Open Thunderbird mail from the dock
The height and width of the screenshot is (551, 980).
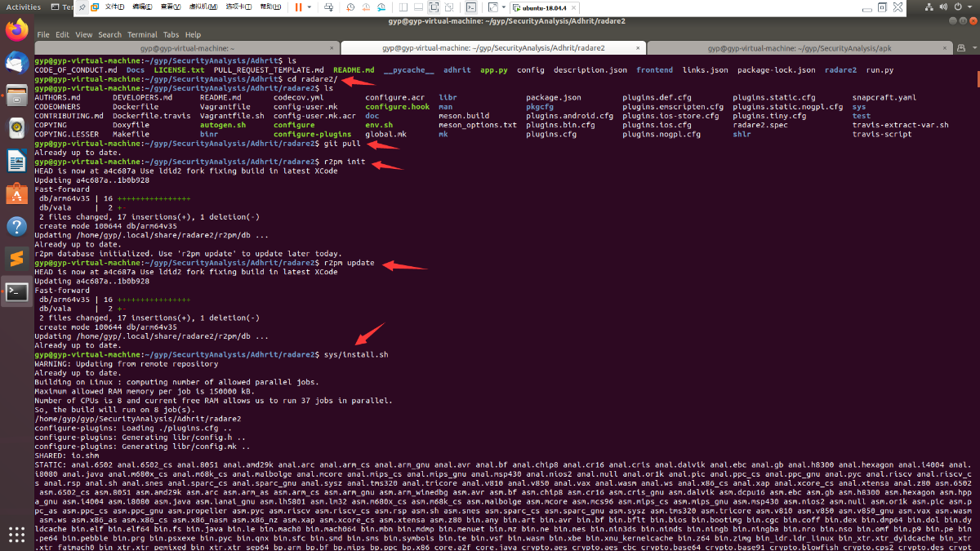(16, 64)
